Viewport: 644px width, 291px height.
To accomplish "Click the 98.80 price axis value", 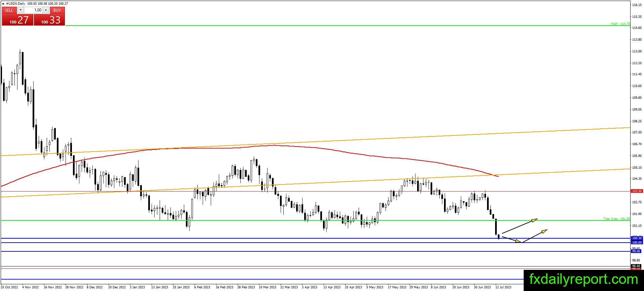I will (636, 260).
